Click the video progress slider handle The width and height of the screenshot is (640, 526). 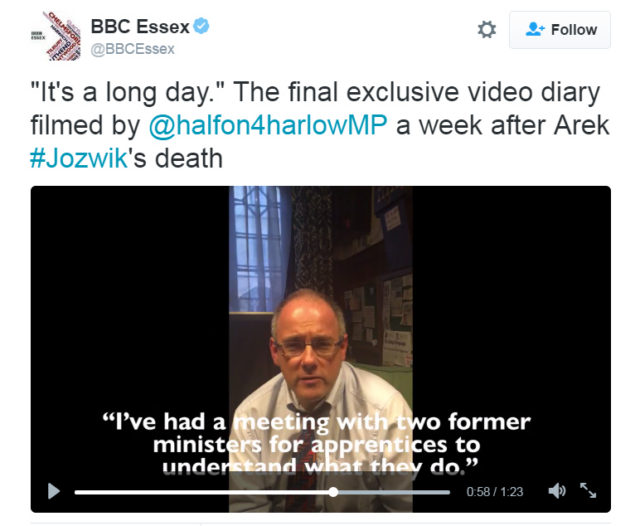pos(333,492)
